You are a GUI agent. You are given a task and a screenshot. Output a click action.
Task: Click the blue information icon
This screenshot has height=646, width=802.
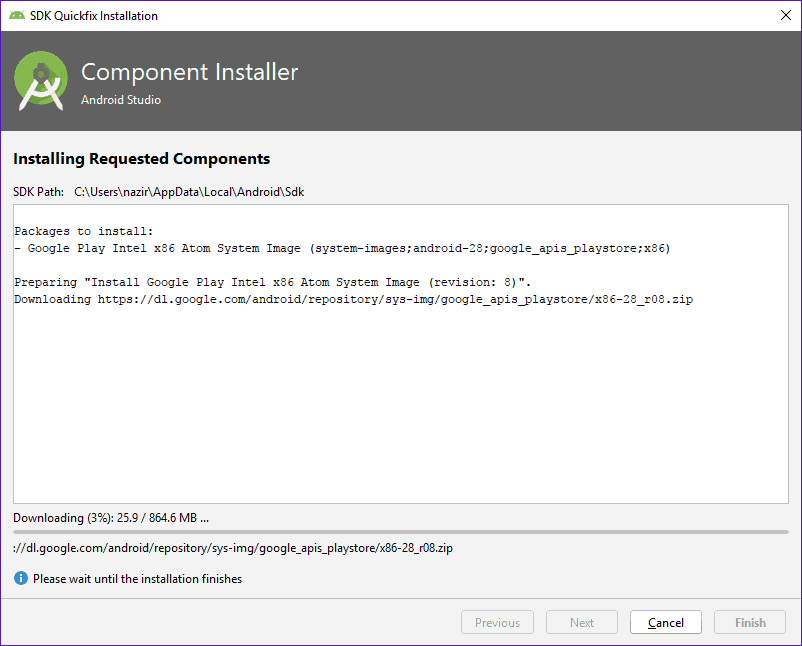(20, 578)
